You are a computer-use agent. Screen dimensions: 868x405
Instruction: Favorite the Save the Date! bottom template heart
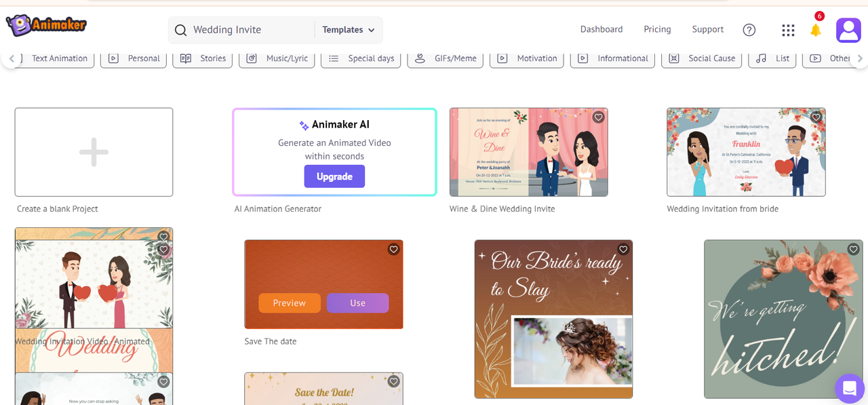point(393,382)
